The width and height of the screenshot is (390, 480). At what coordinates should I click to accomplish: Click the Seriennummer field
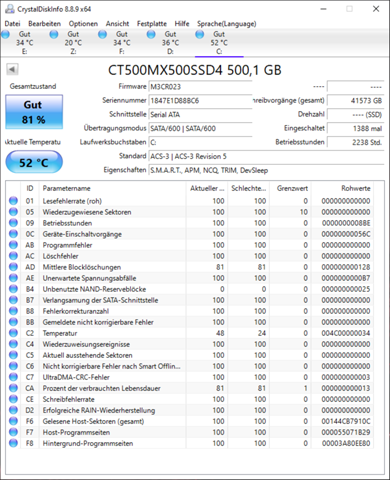[x=200, y=101]
